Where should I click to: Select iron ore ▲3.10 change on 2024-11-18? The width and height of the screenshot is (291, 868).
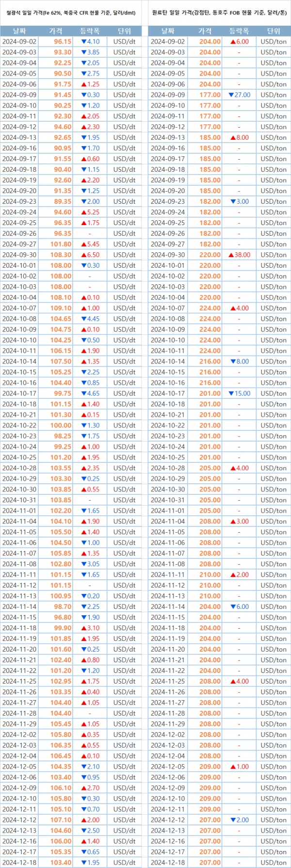[90, 628]
